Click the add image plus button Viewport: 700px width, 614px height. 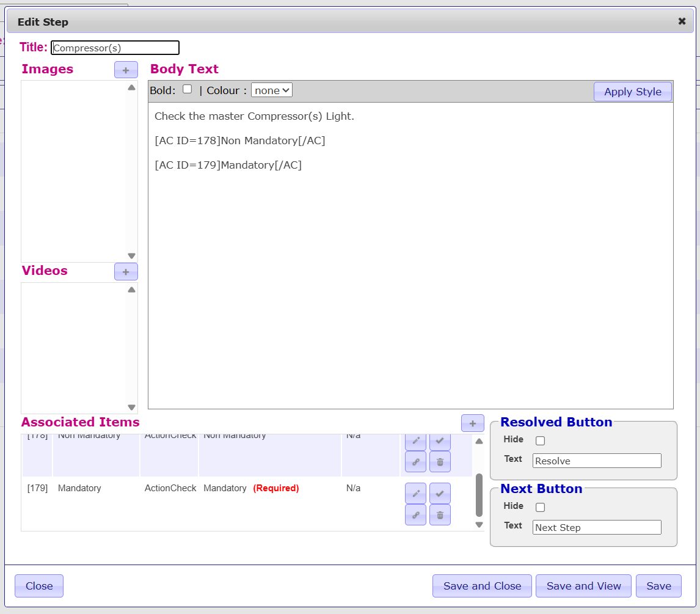click(126, 70)
